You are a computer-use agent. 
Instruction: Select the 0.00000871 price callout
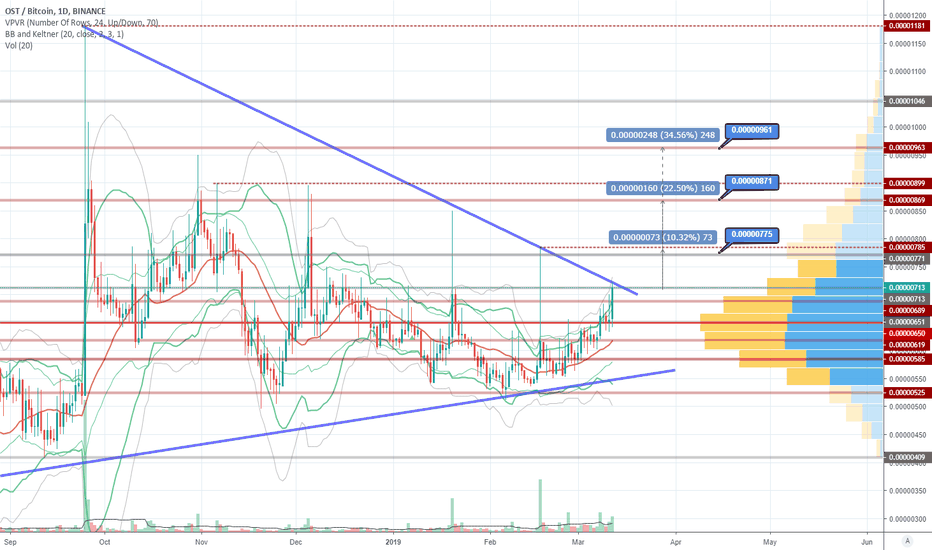point(752,181)
